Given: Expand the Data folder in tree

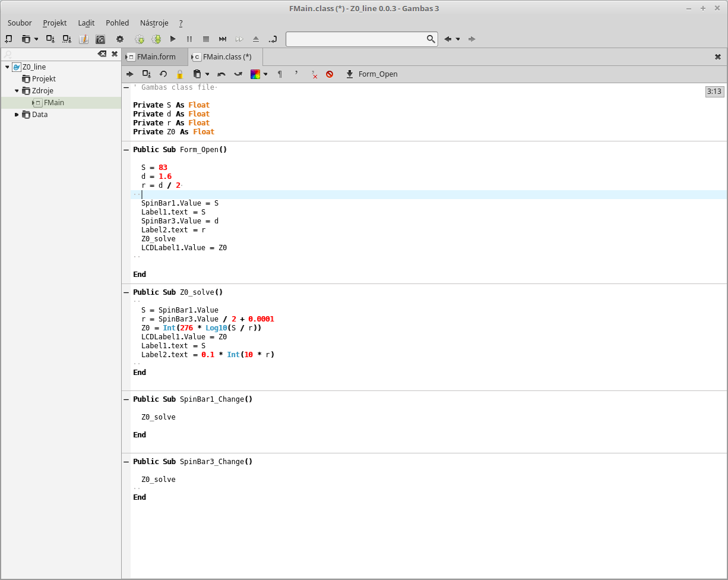Looking at the screenshot, I should coord(17,115).
